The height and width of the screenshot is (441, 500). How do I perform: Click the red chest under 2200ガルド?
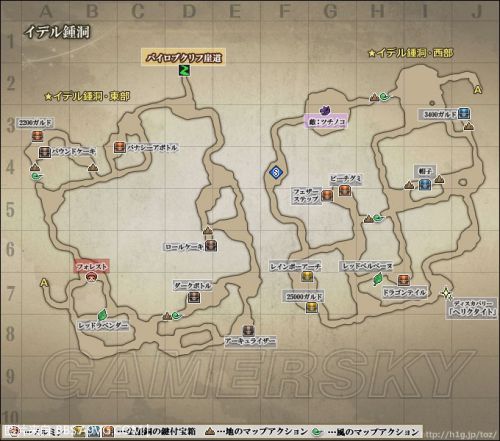coord(38,136)
